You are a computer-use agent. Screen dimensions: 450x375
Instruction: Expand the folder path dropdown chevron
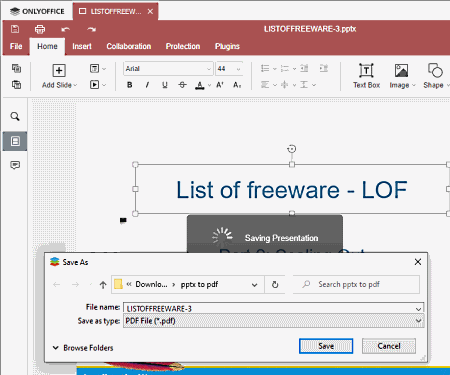point(254,285)
